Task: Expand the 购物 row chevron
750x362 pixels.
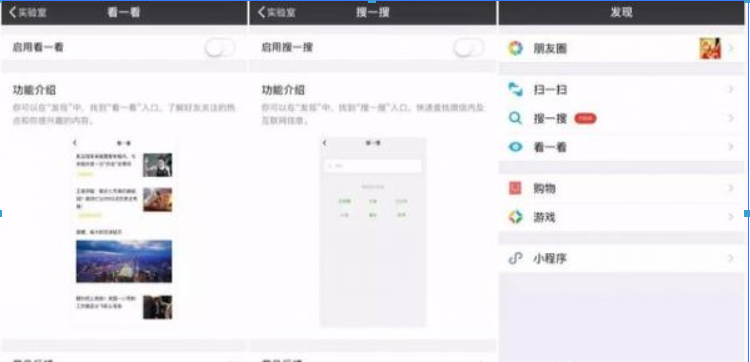Action: [731, 188]
